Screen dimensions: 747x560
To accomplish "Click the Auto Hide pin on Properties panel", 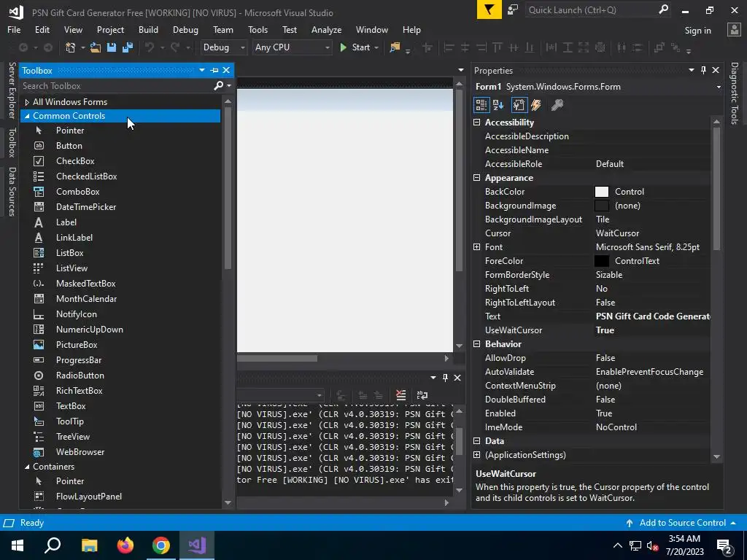I will click(x=703, y=70).
